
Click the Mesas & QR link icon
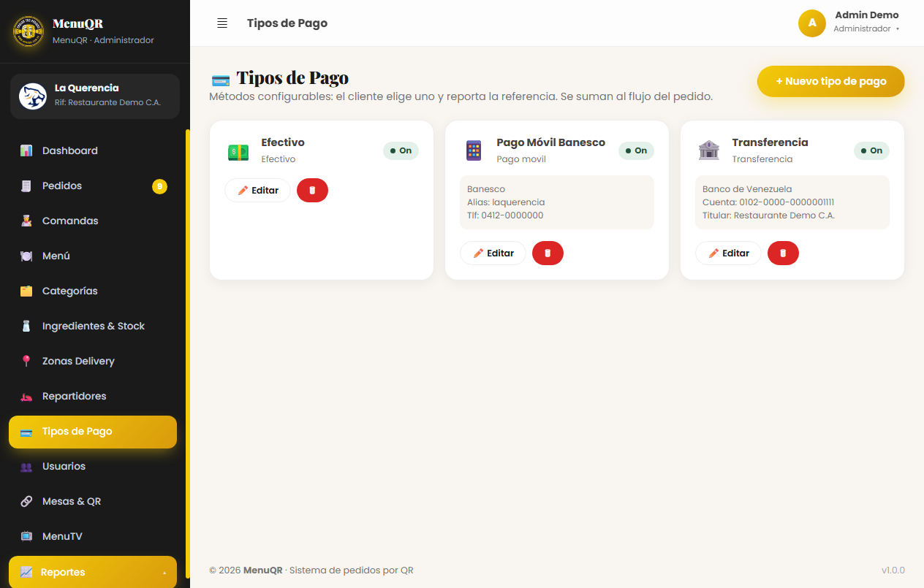click(x=26, y=501)
